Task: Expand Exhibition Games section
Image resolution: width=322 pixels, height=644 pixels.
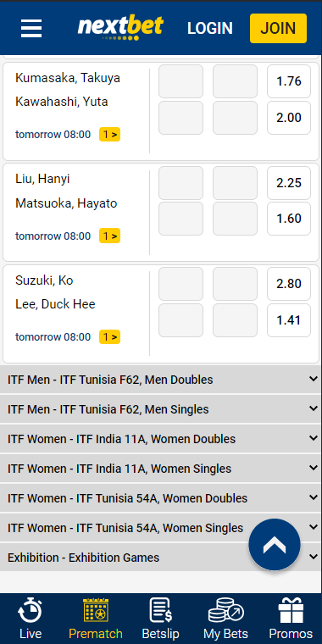Action: [x=161, y=558]
